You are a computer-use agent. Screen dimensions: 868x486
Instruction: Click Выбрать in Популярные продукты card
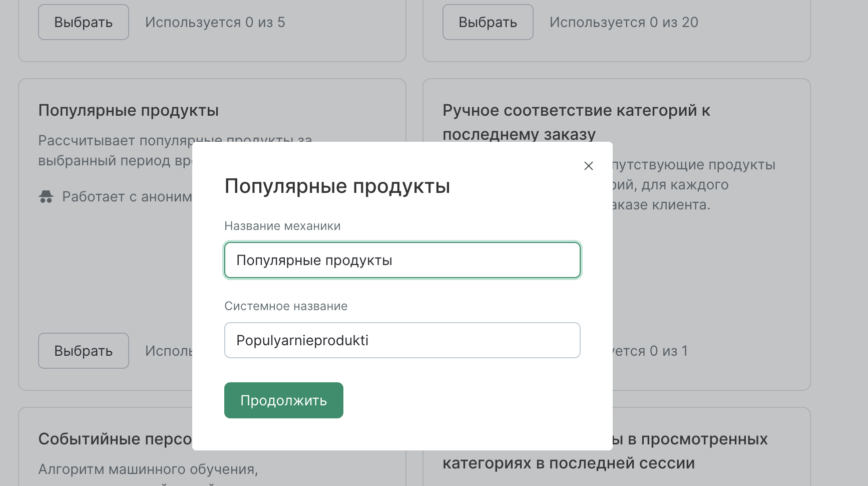point(84,351)
